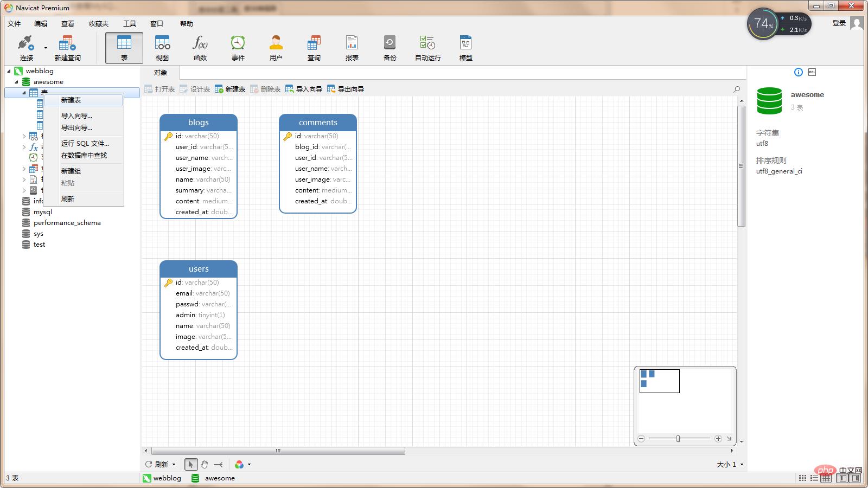Click the 连接 connection toolbar icon
Viewport: 868px width, 488px height.
click(26, 48)
